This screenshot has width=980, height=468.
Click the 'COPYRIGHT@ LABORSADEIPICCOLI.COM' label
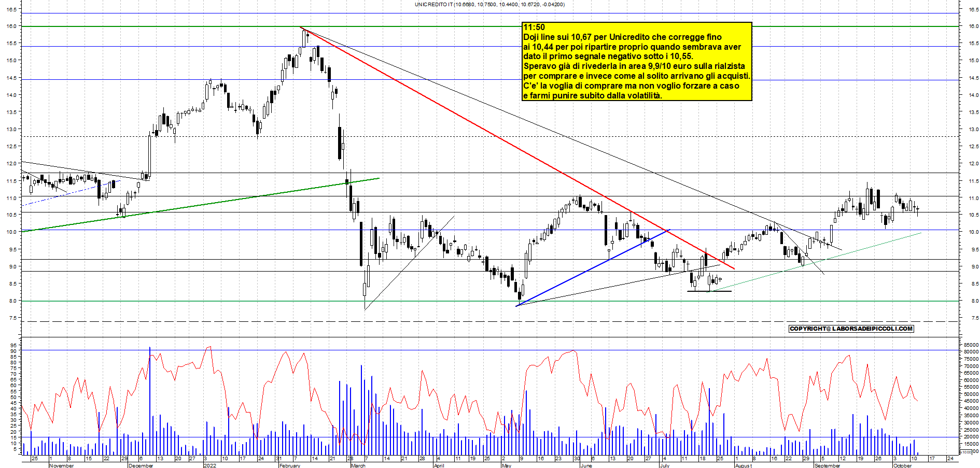[851, 329]
